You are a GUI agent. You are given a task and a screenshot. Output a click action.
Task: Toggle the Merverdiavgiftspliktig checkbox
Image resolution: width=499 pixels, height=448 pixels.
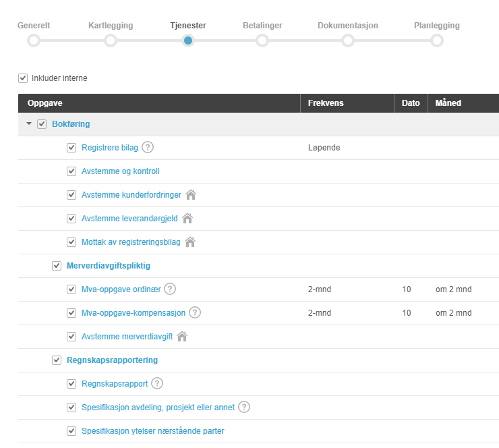[57, 266]
